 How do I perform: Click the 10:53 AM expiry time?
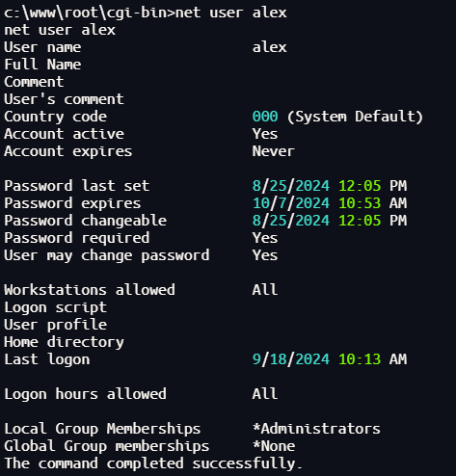373,203
